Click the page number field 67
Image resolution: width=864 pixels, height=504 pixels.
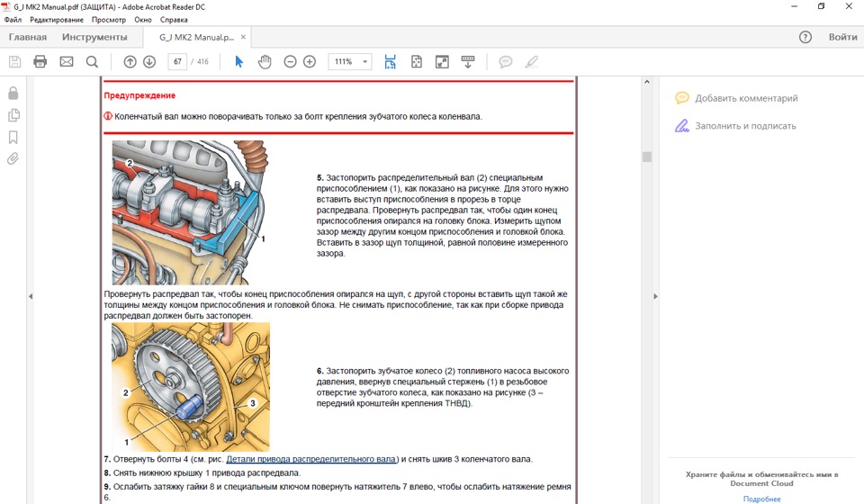click(177, 62)
